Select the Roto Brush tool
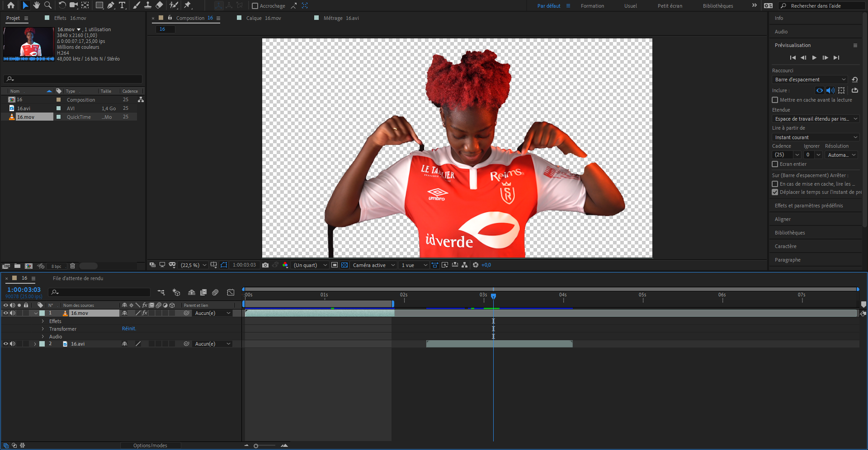This screenshot has height=450, width=868. [x=174, y=5]
